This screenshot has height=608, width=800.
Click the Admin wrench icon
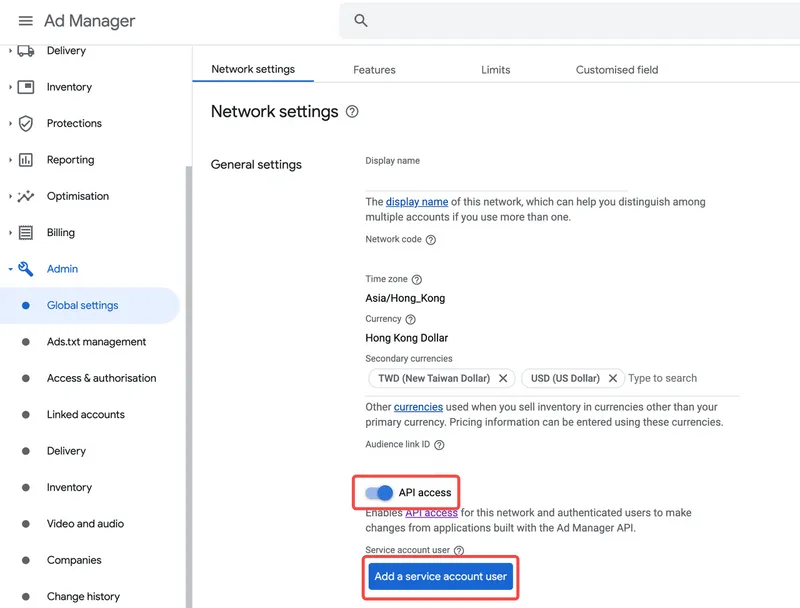[26, 269]
